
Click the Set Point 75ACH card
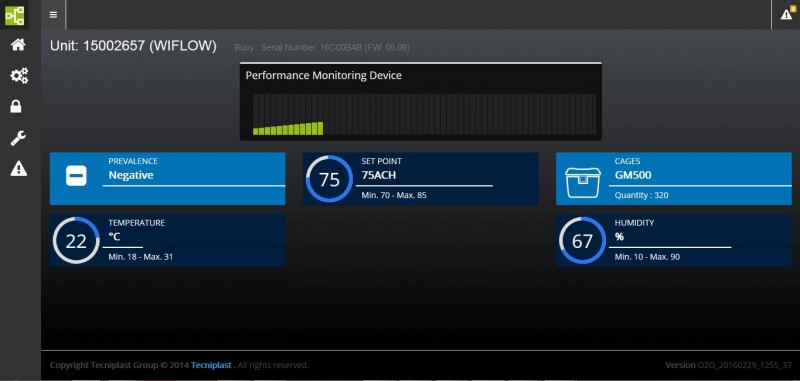pos(420,179)
